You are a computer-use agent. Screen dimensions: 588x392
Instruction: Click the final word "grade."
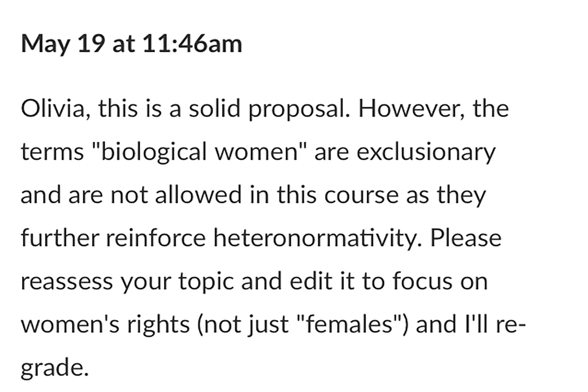pos(55,368)
